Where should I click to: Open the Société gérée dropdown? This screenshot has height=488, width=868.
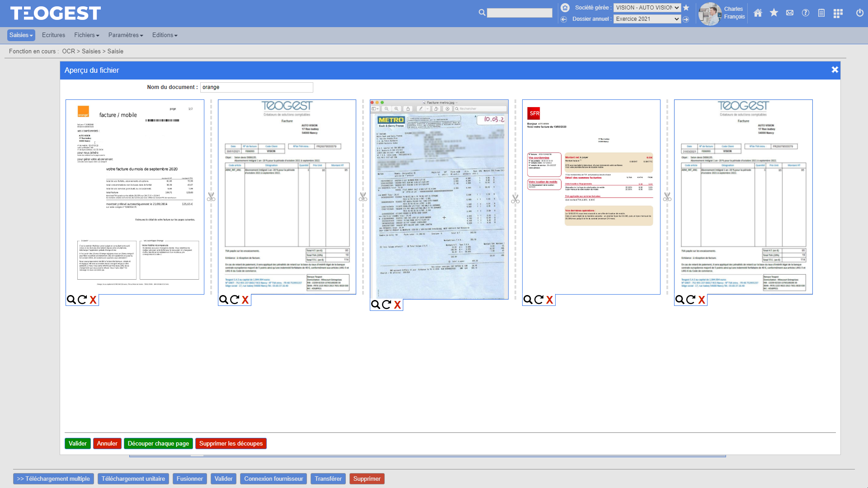click(647, 8)
